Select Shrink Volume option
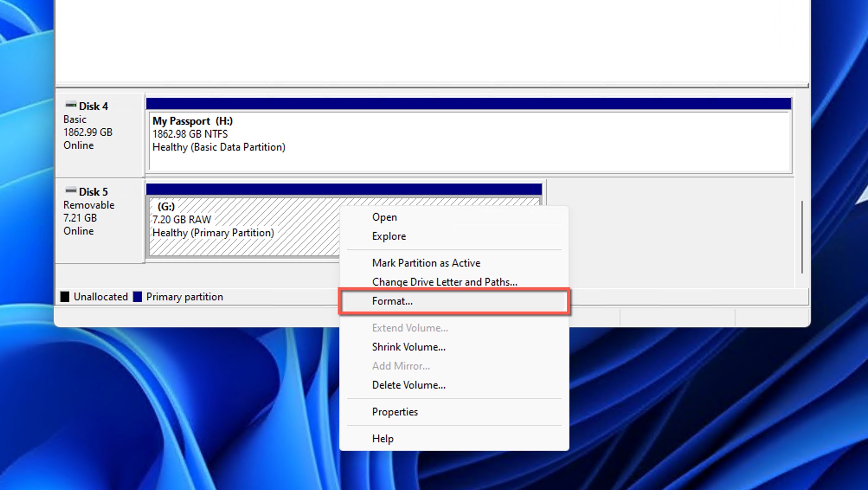Image resolution: width=868 pixels, height=490 pixels. point(408,347)
